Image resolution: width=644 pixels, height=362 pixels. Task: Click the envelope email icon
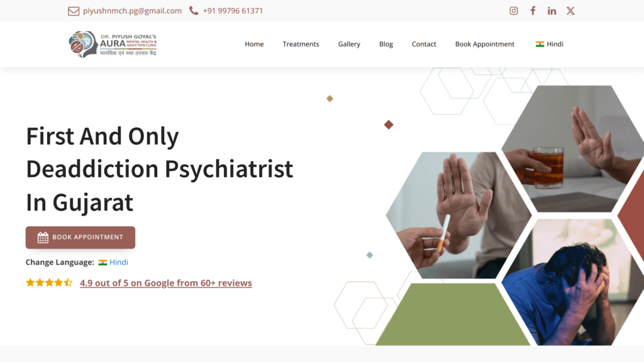[74, 11]
